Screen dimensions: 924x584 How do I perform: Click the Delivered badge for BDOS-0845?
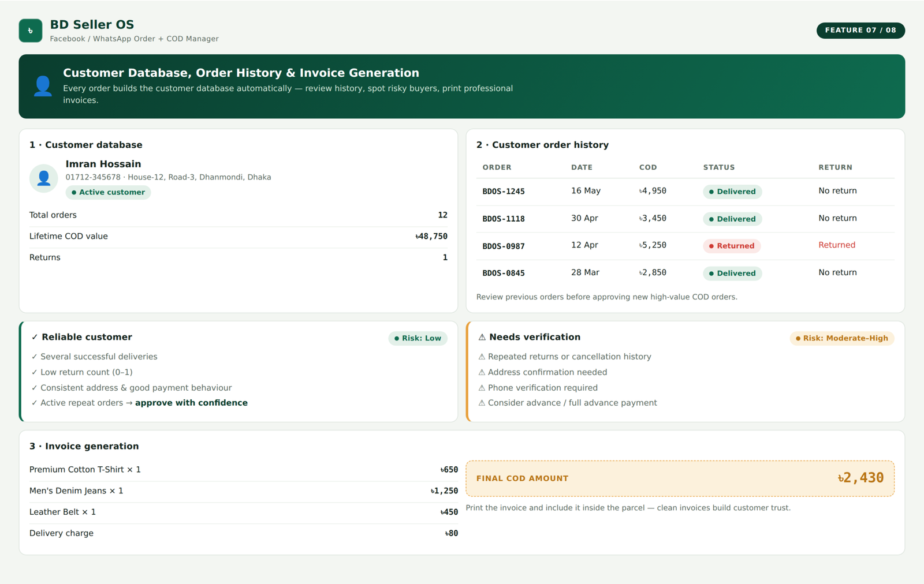pyautogui.click(x=732, y=273)
